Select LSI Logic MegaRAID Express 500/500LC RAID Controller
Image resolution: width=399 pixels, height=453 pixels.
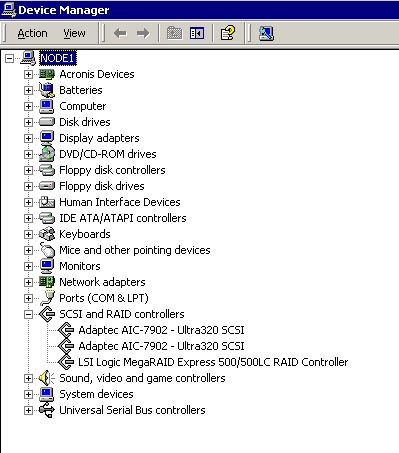[x=213, y=362]
